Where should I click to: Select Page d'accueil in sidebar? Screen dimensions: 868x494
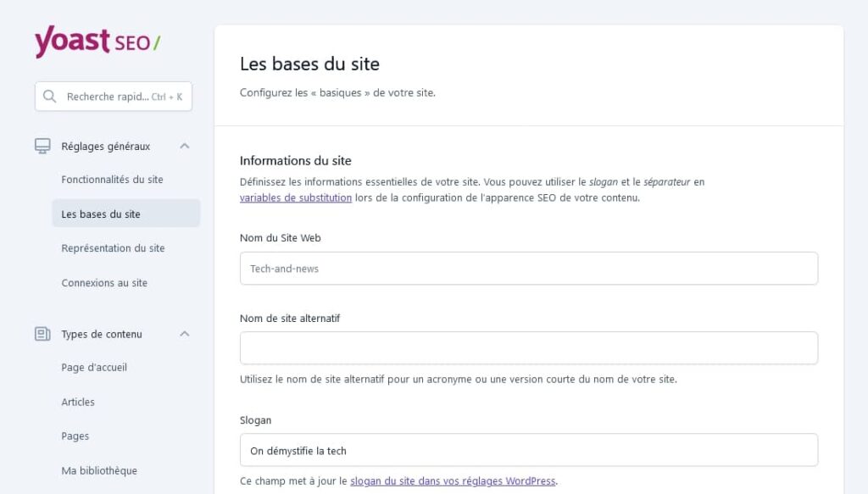(x=95, y=367)
